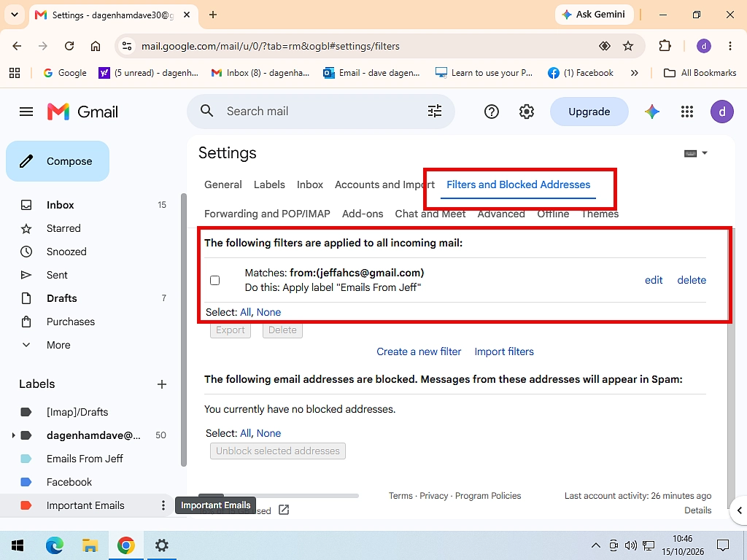Open the Google account avatar in Gmail header
The height and width of the screenshot is (560, 747).
click(x=721, y=112)
